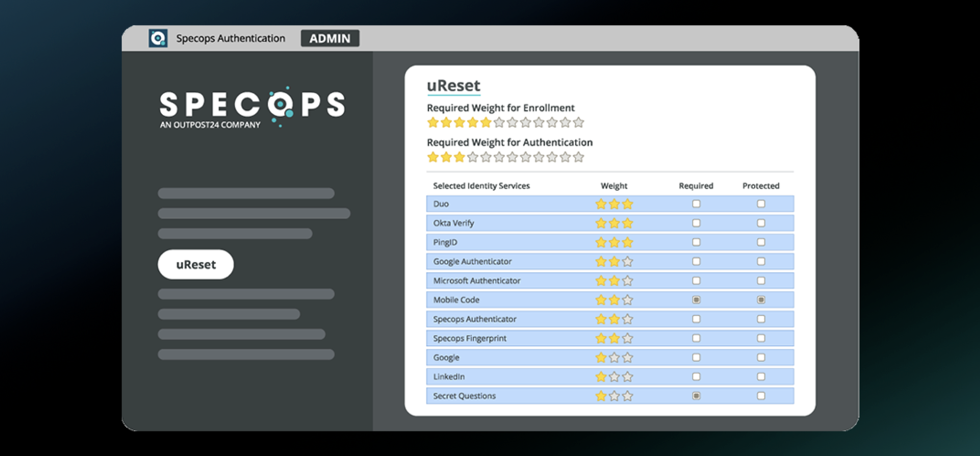This screenshot has width=980, height=456.
Task: Click the SPECOPS company logo
Action: coord(252,107)
